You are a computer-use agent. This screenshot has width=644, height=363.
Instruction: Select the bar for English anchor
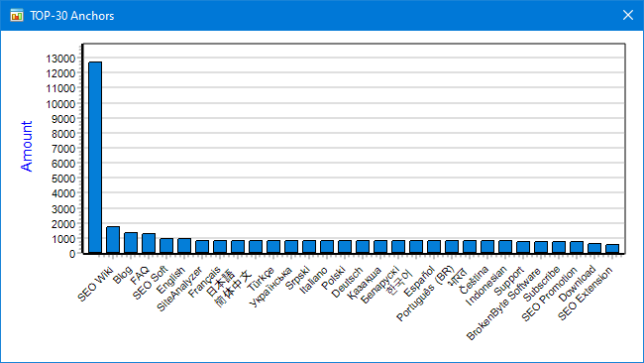click(x=184, y=246)
